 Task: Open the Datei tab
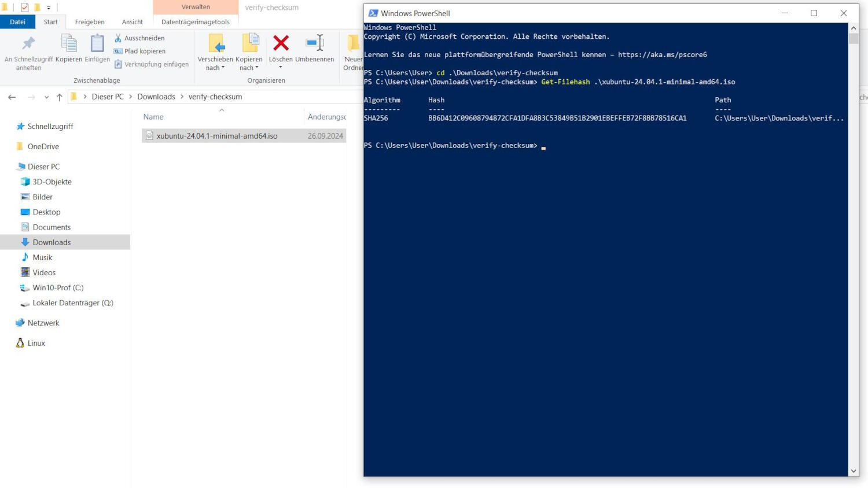[x=17, y=22]
